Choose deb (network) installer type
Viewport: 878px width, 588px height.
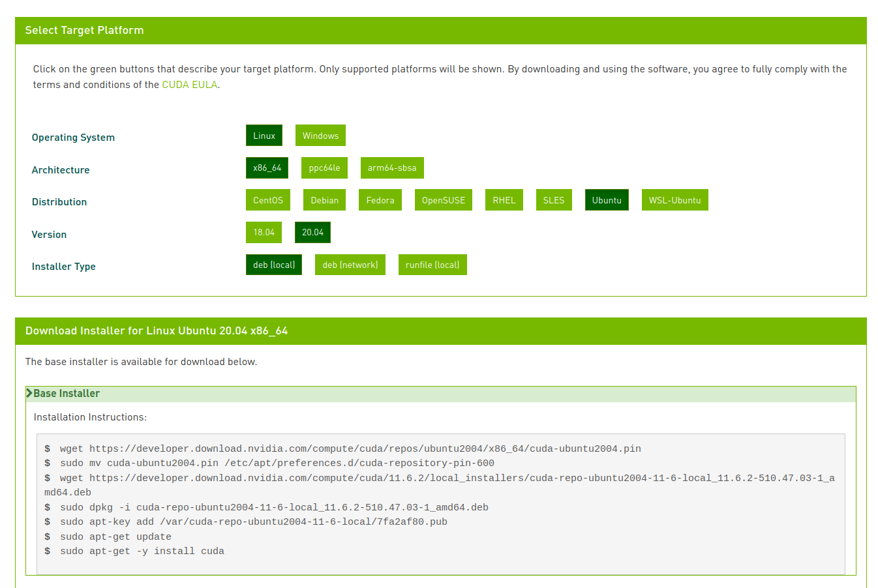350,265
